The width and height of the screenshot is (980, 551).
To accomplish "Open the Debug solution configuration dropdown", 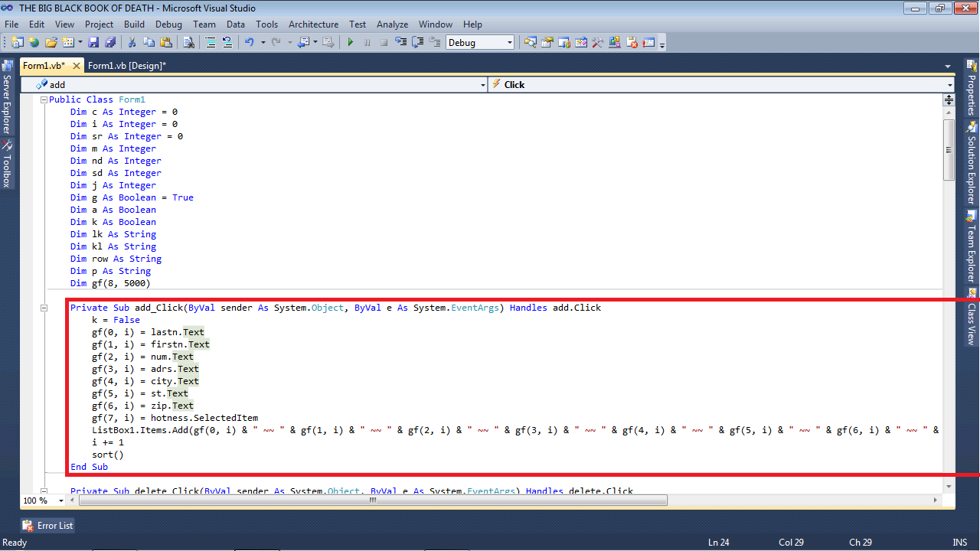I will tap(480, 43).
